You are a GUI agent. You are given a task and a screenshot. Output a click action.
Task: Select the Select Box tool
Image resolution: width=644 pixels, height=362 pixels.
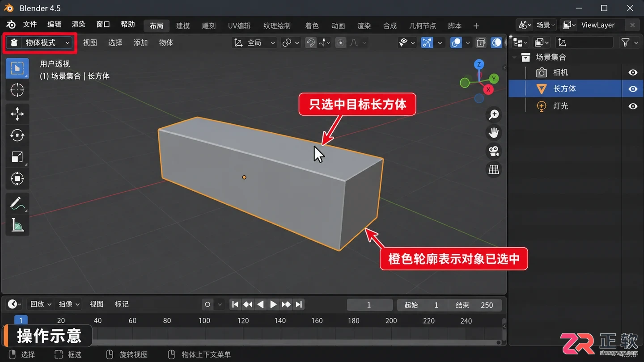coord(17,68)
